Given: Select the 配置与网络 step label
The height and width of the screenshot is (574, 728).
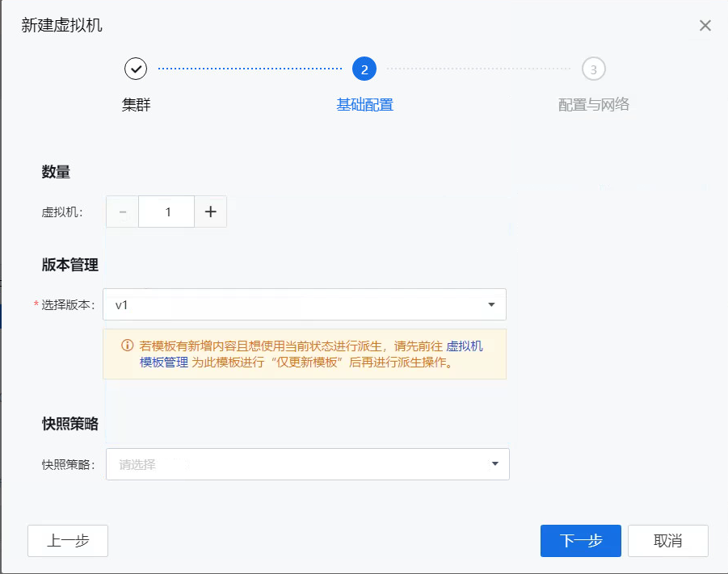Looking at the screenshot, I should (594, 105).
